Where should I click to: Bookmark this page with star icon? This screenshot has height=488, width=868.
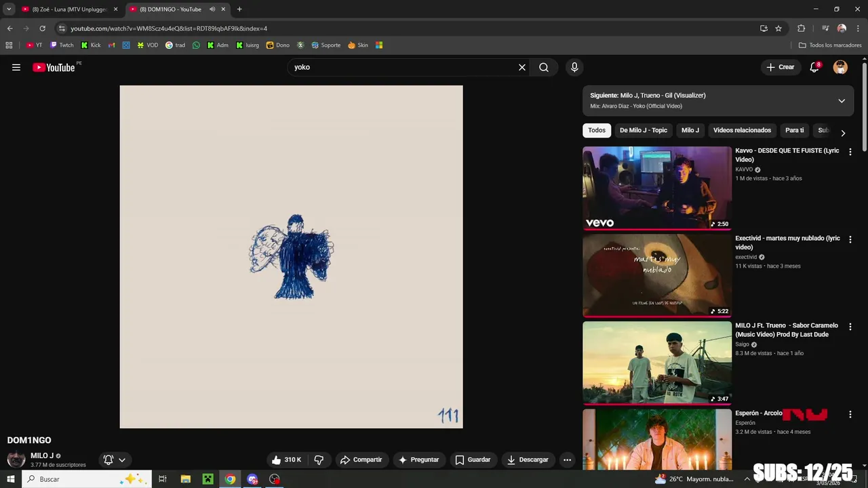(x=778, y=28)
